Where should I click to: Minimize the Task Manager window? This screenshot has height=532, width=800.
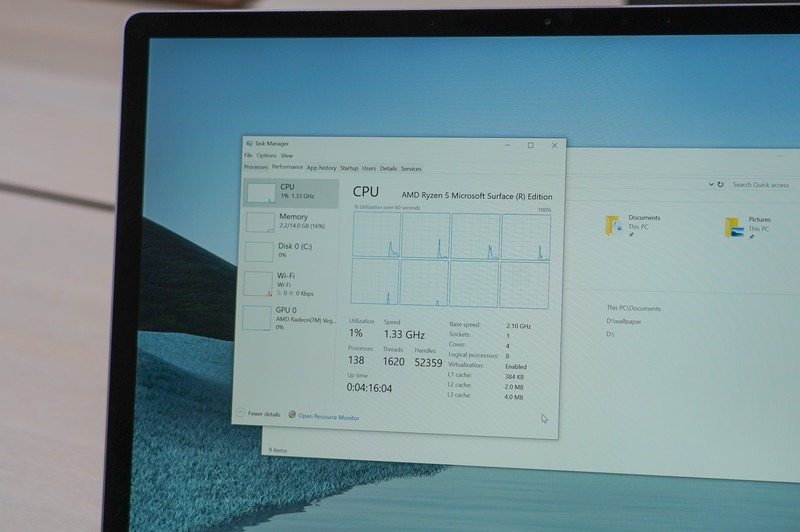[x=508, y=145]
